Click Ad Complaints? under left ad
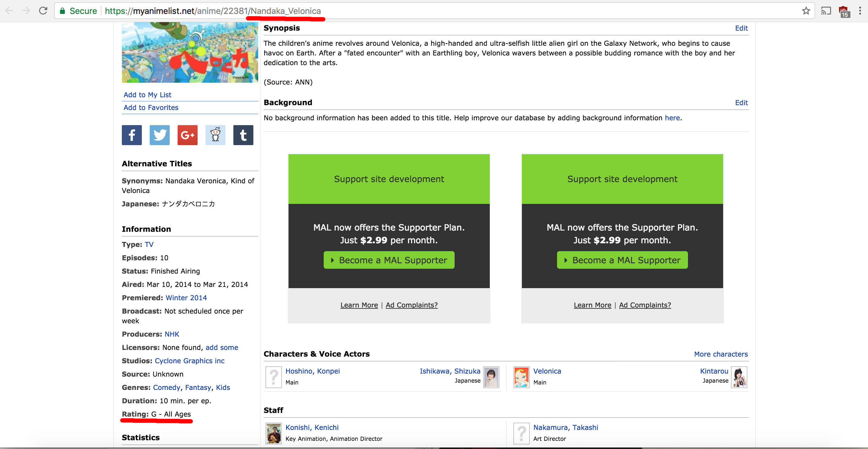This screenshot has height=449, width=868. [412, 305]
